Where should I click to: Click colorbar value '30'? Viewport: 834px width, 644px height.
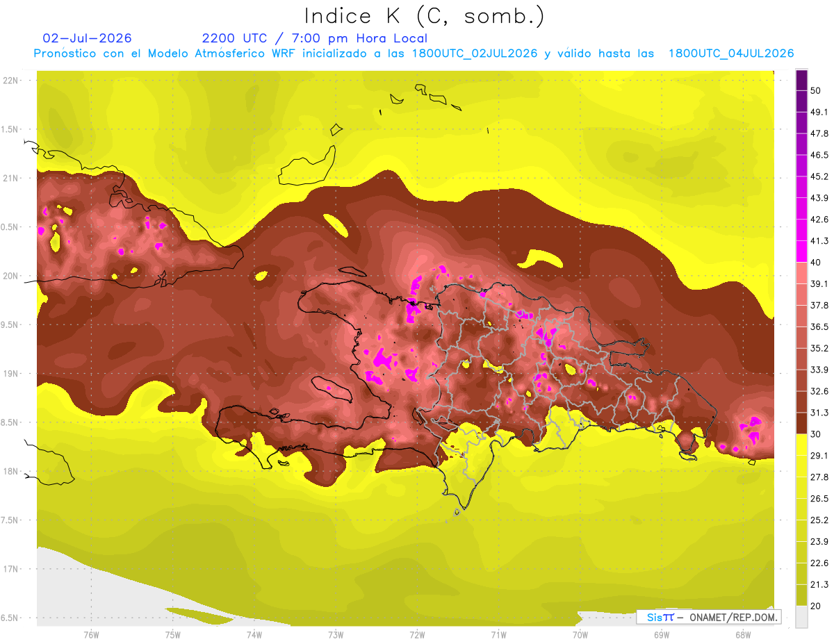pyautogui.click(x=815, y=434)
